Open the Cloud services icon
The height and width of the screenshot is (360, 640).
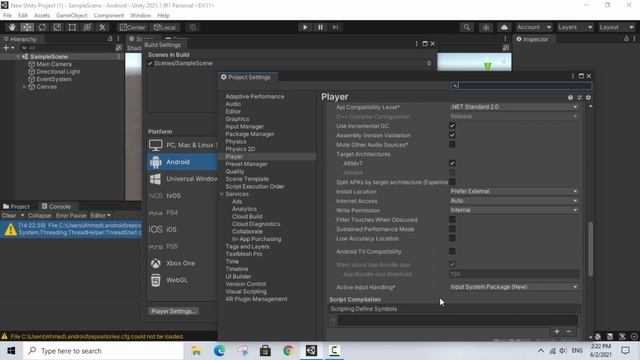pos(504,27)
